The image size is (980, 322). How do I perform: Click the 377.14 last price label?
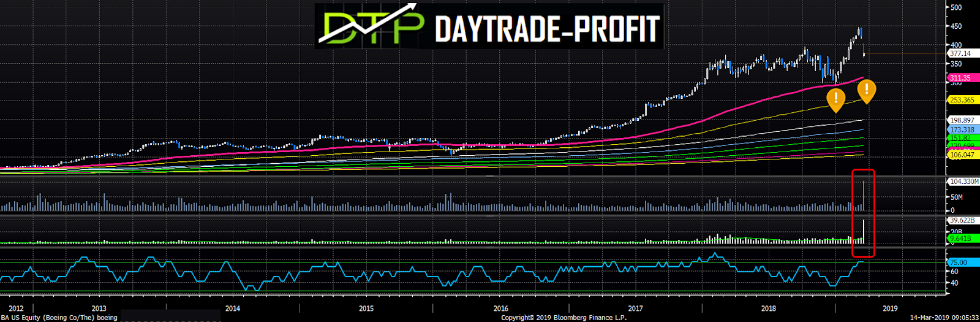963,53
